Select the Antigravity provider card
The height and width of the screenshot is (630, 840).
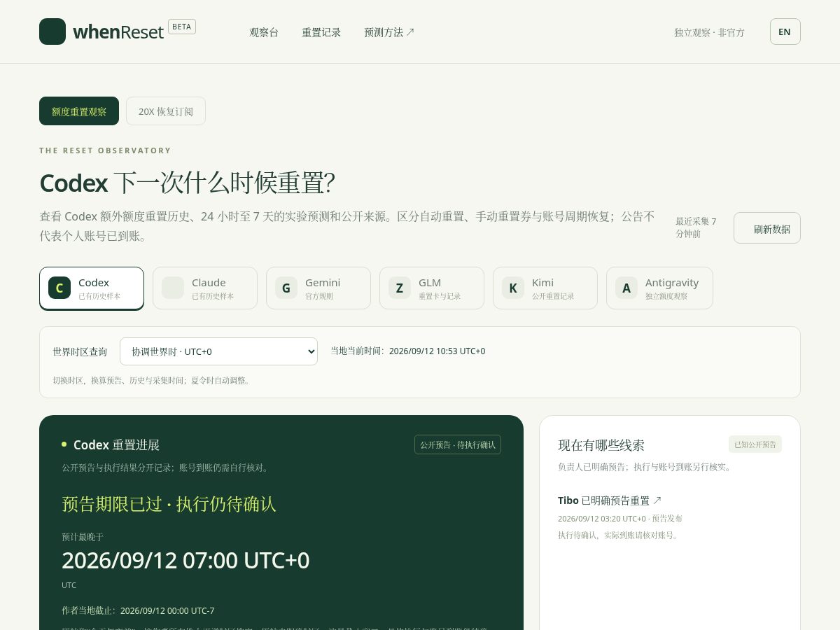pos(659,288)
